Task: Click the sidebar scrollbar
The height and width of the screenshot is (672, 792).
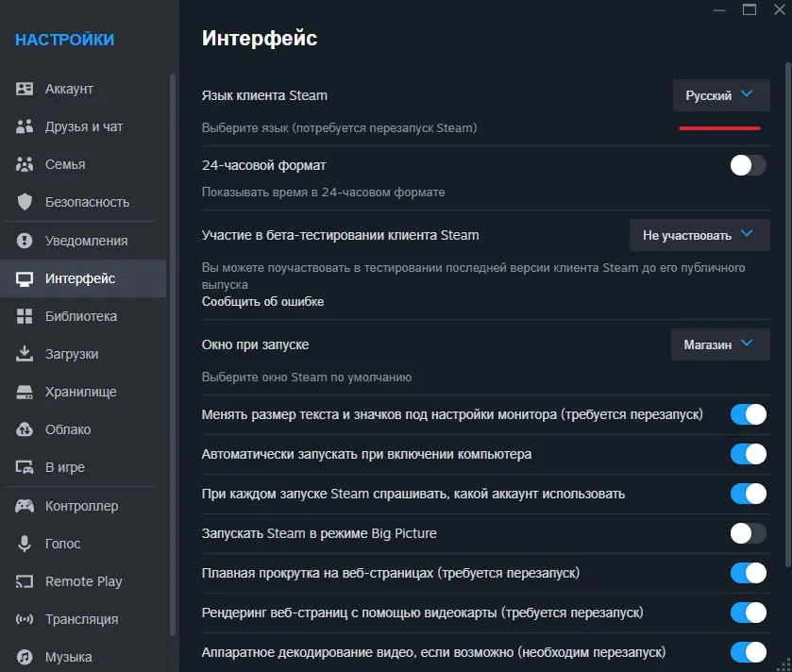Action: (x=172, y=355)
